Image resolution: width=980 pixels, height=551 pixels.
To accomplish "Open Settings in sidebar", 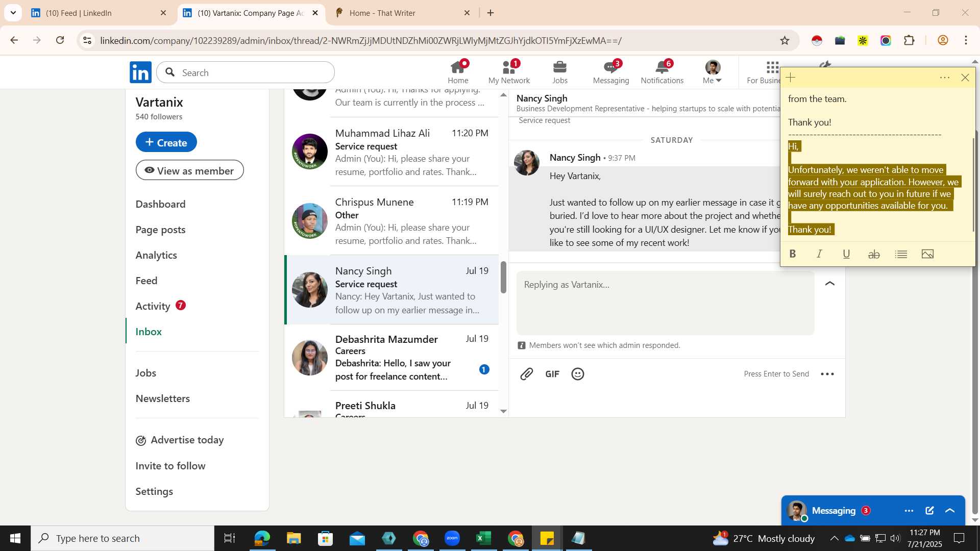I will [154, 491].
